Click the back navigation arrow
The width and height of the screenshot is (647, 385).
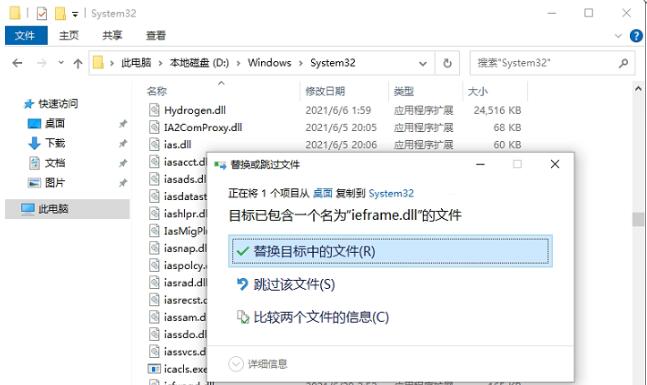pyautogui.click(x=17, y=63)
